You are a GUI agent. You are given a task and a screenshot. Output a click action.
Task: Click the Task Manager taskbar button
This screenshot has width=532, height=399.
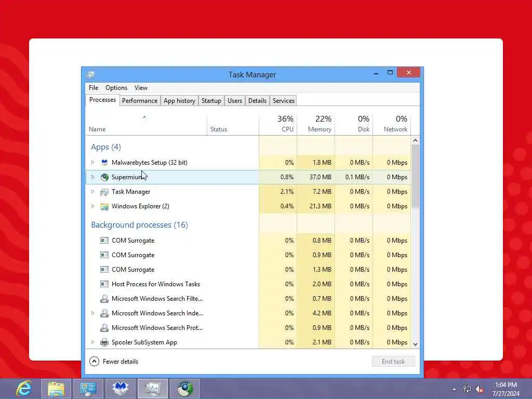153,389
